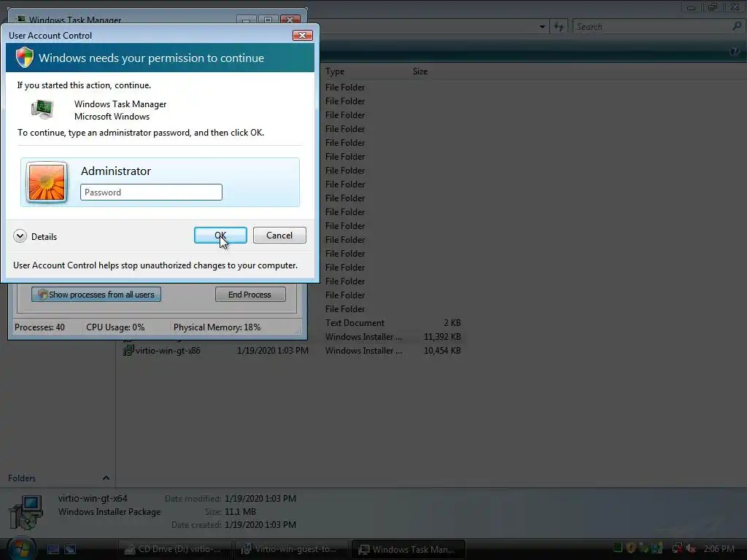This screenshot has width=747, height=560.
Task: Open the Windows Start orb
Action: (21, 549)
